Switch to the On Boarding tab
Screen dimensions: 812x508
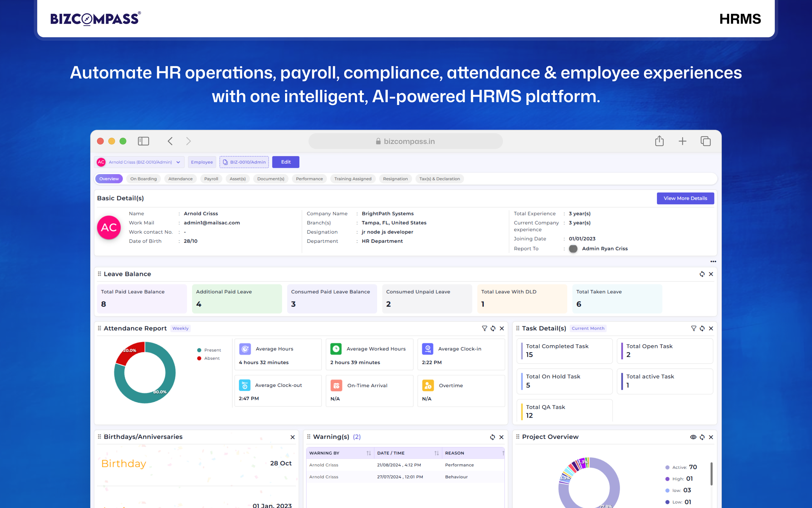[144, 179]
